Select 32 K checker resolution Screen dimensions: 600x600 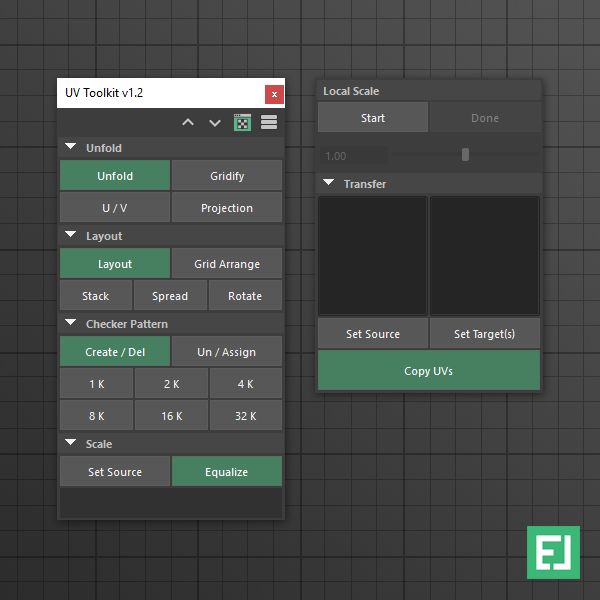click(246, 415)
